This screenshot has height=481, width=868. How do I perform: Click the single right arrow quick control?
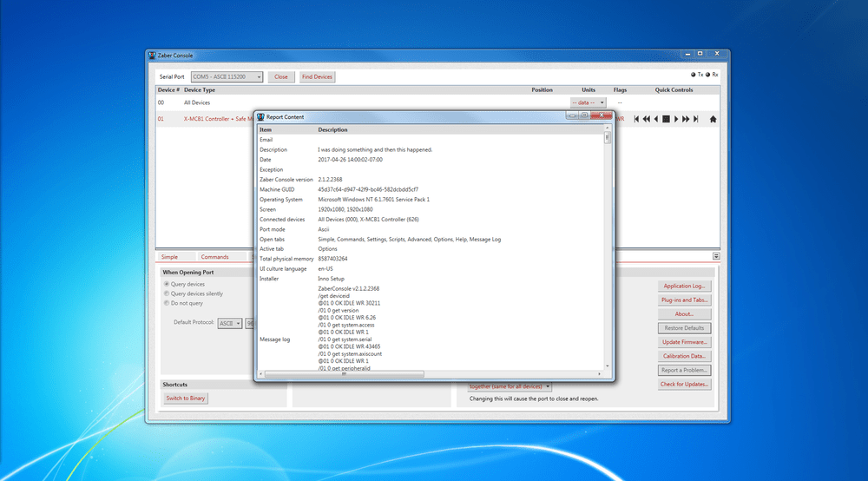(x=676, y=119)
